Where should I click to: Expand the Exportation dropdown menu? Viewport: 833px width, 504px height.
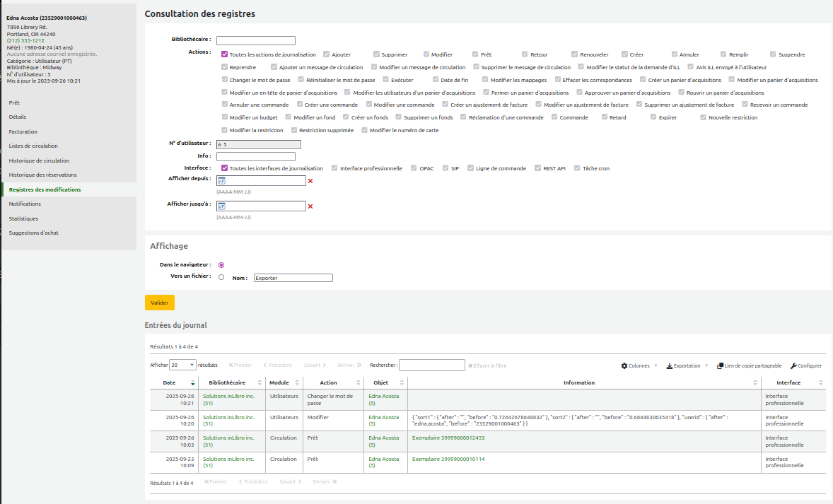pos(687,366)
